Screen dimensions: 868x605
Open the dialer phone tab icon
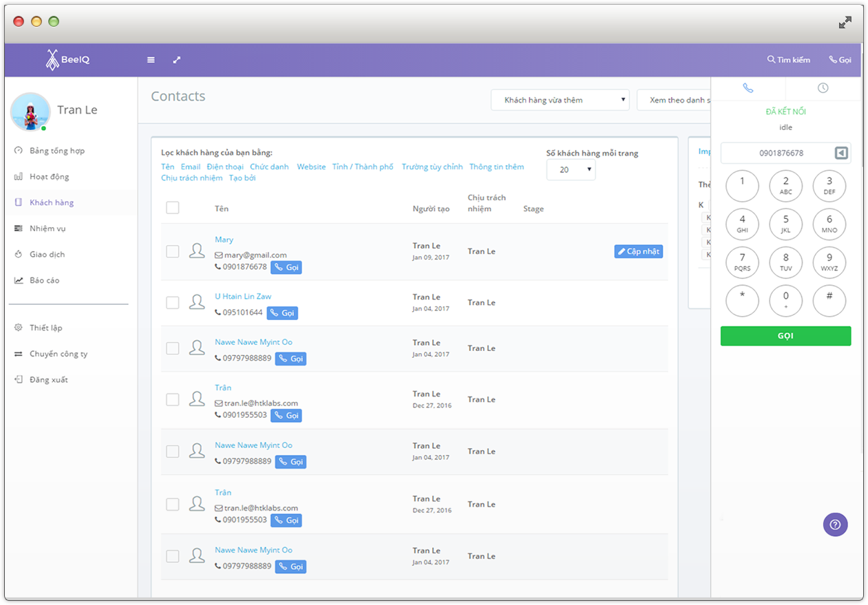(748, 88)
